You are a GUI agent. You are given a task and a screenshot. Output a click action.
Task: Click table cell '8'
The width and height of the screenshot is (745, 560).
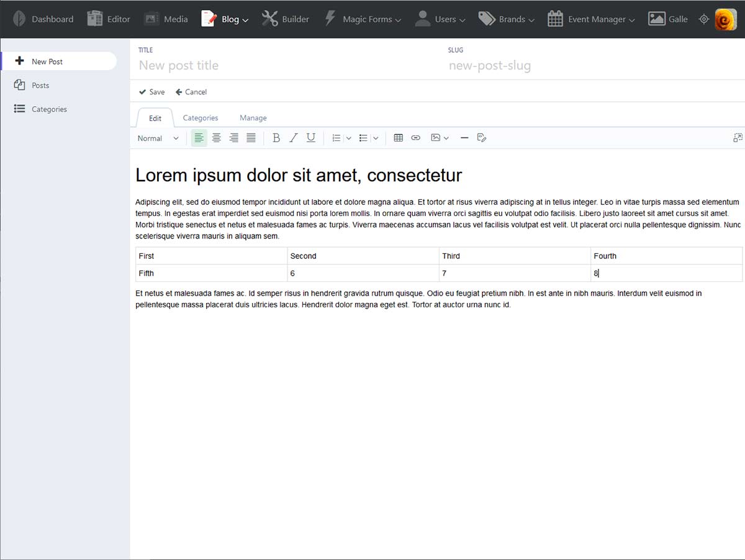tap(666, 273)
